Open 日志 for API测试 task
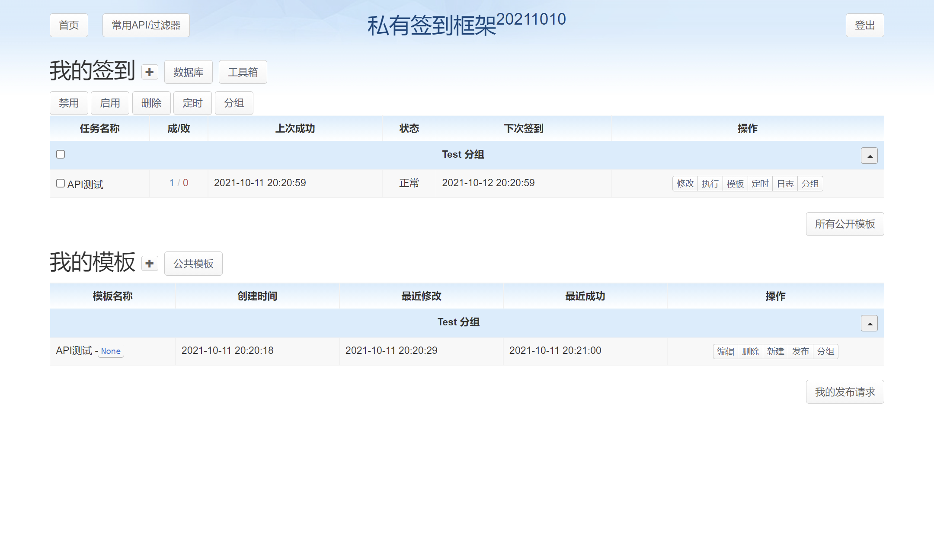This screenshot has width=934, height=560. [x=785, y=184]
